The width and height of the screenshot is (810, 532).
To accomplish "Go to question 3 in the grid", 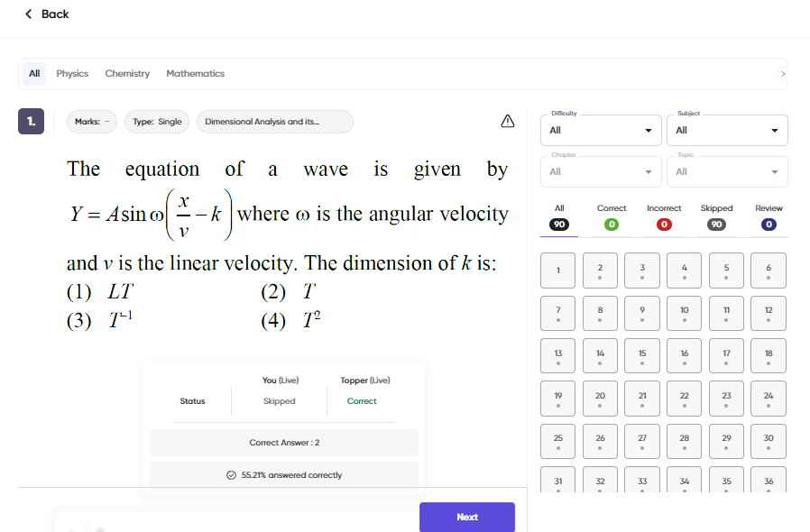I will click(642, 271).
